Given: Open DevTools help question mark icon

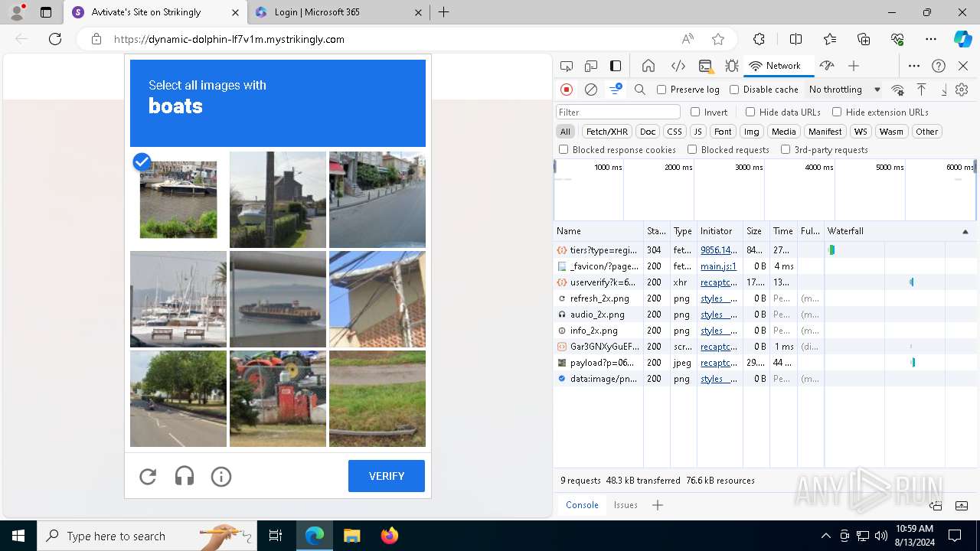Looking at the screenshot, I should 939,66.
